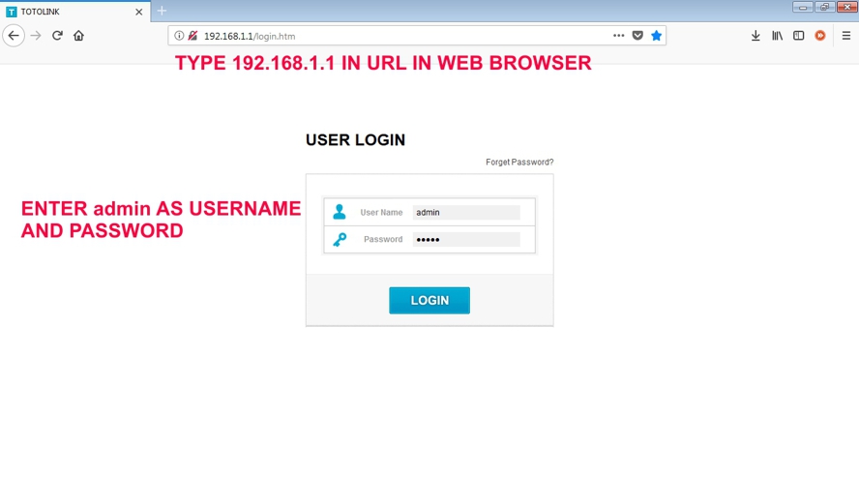
Task: Go back with the browser back arrow
Action: point(14,36)
